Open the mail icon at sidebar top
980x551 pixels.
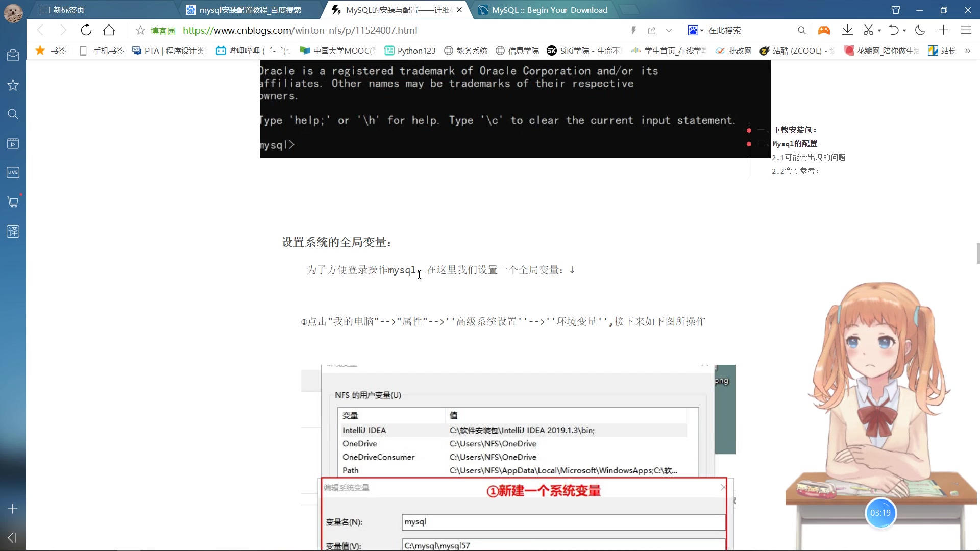click(x=13, y=55)
